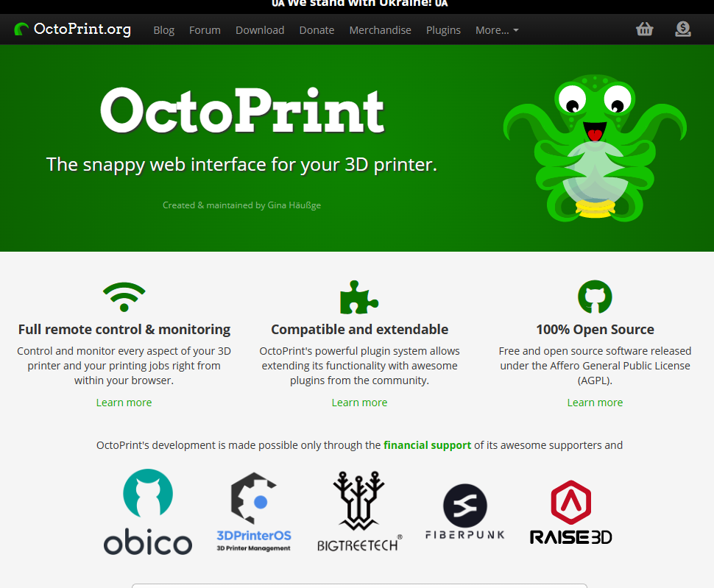Screen dimensions: 714x588
Task: Click Learn more under Compatible and extendable
Action: pyautogui.click(x=359, y=403)
